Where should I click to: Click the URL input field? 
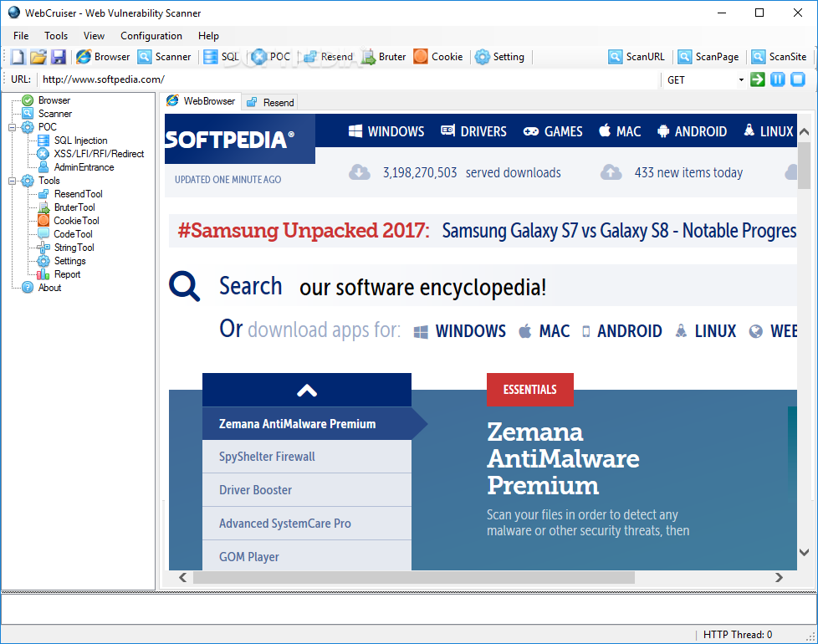[x=349, y=79]
